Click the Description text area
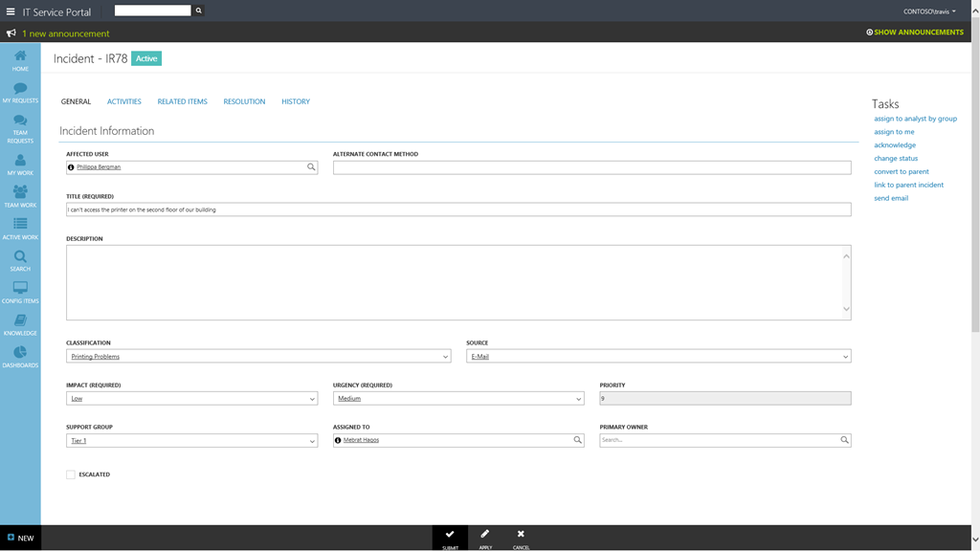Screen dimensions: 980x551 458,282
